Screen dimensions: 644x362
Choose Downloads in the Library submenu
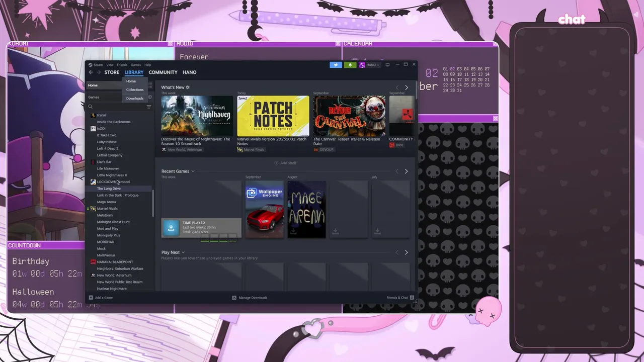coord(135,98)
